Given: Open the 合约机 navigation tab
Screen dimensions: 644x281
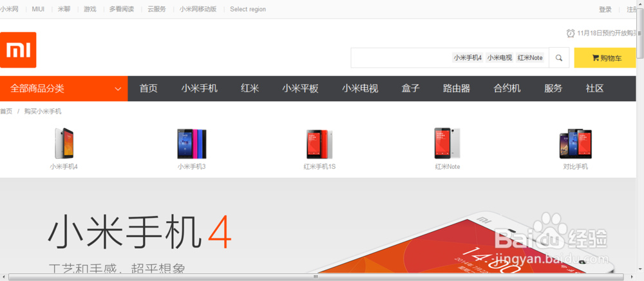Looking at the screenshot, I should (507, 88).
